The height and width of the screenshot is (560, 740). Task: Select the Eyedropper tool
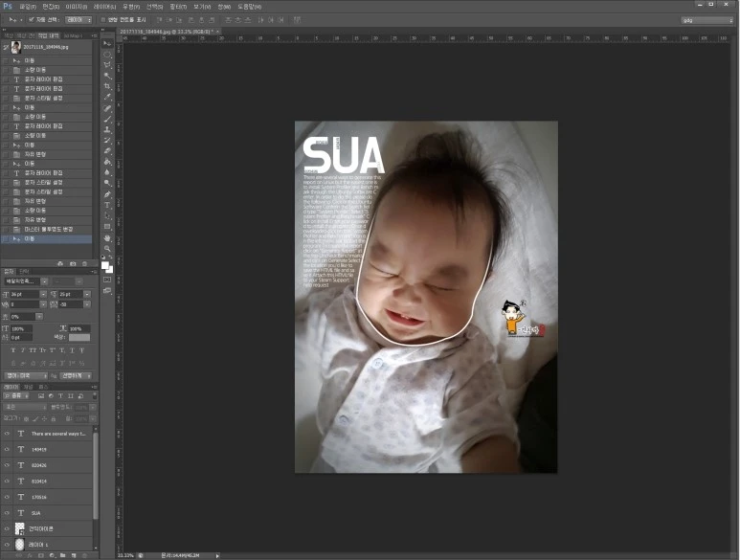107,98
